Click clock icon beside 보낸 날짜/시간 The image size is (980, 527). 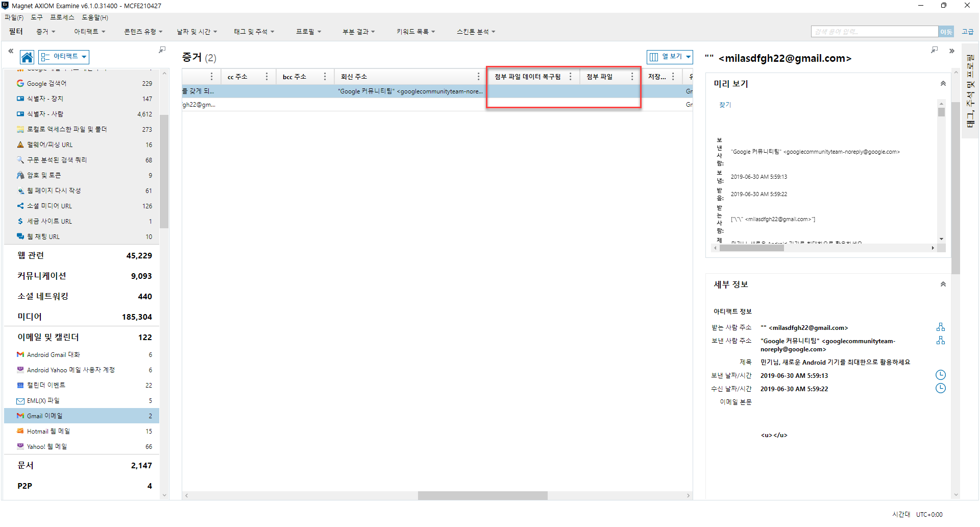point(940,375)
